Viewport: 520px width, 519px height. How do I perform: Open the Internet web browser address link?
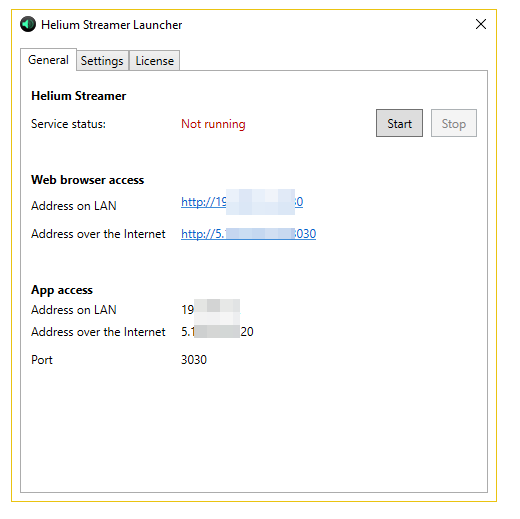pyautogui.click(x=248, y=234)
